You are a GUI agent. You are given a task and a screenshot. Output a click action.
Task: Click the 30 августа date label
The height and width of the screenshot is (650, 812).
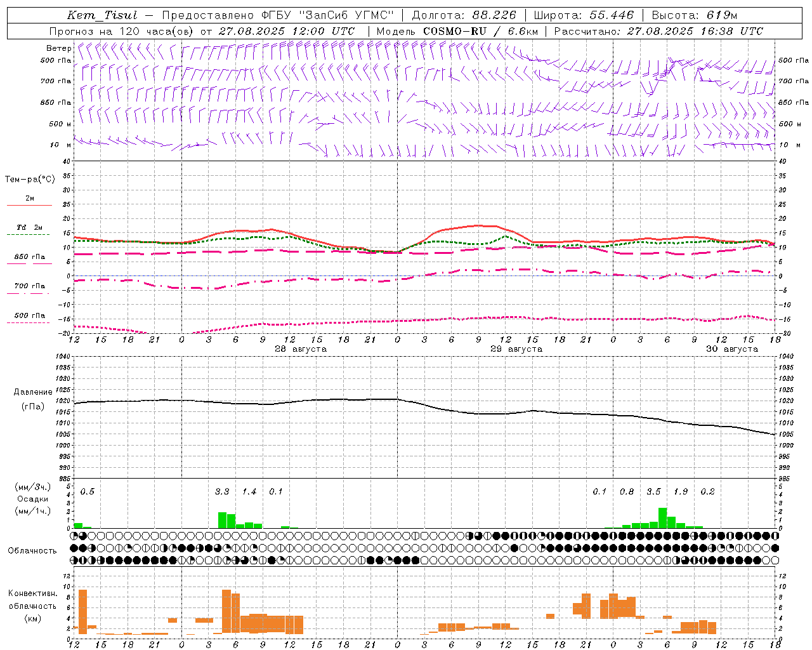pos(732,349)
